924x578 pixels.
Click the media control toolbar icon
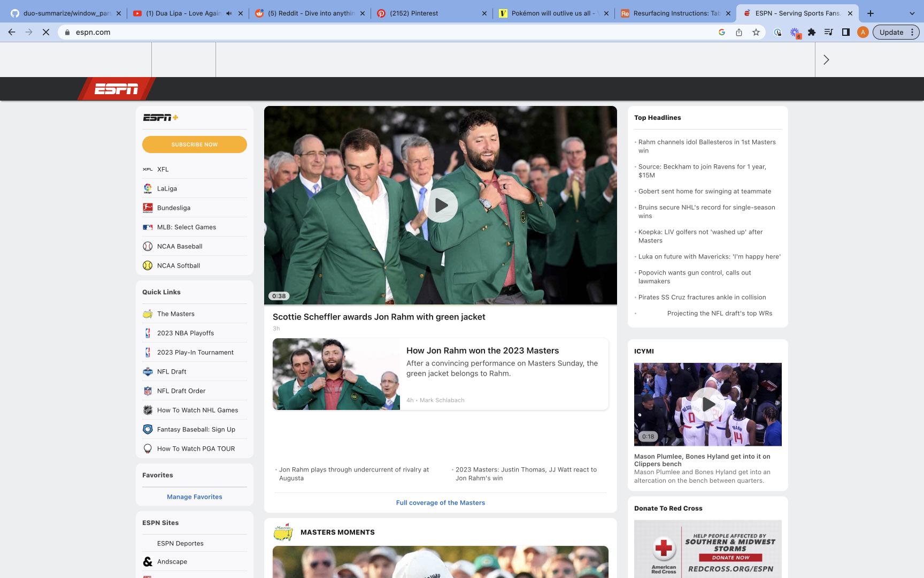828,32
